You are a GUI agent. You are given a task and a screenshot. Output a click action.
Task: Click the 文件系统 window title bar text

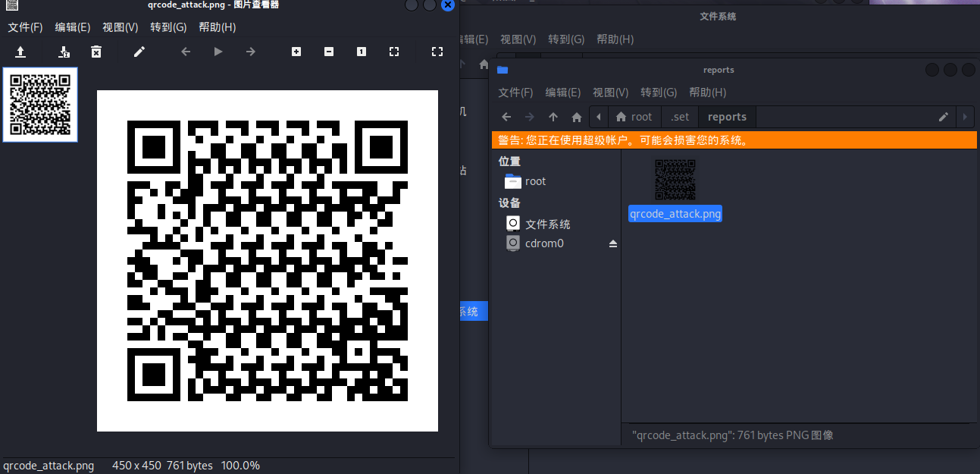(x=718, y=16)
